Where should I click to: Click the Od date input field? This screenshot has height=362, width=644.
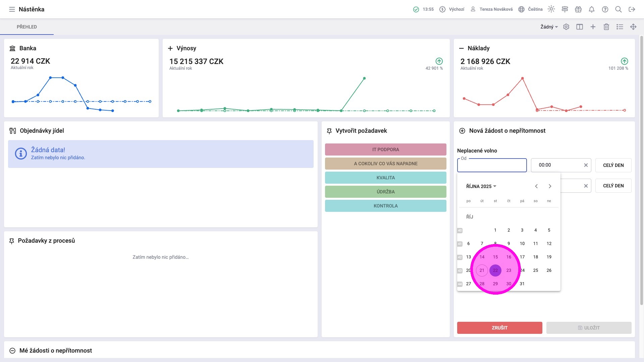click(x=492, y=165)
